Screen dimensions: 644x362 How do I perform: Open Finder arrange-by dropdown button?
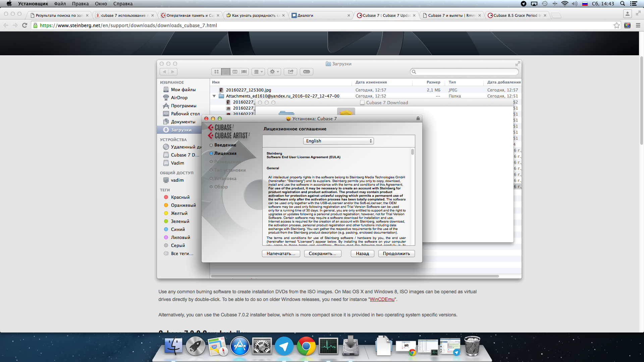(258, 72)
